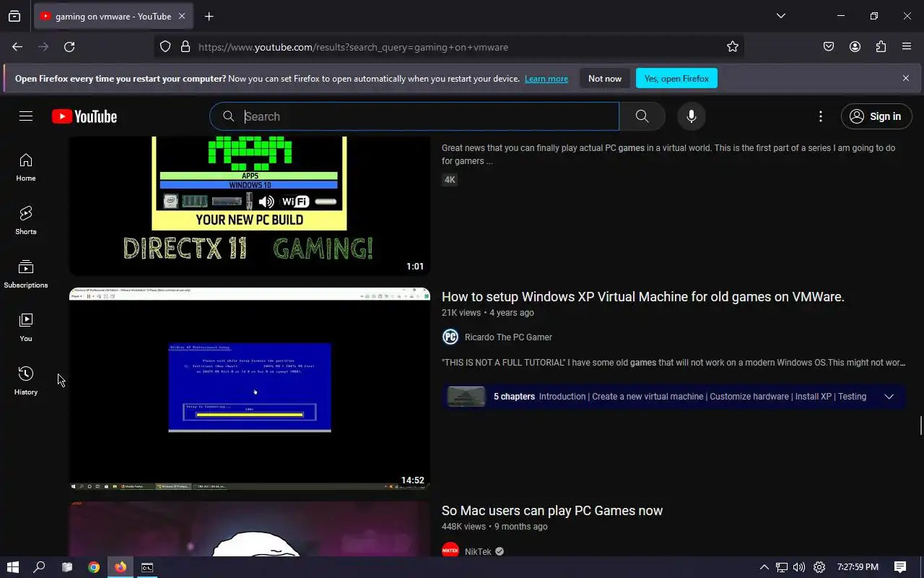Reload the page in Firefox

(x=69, y=47)
